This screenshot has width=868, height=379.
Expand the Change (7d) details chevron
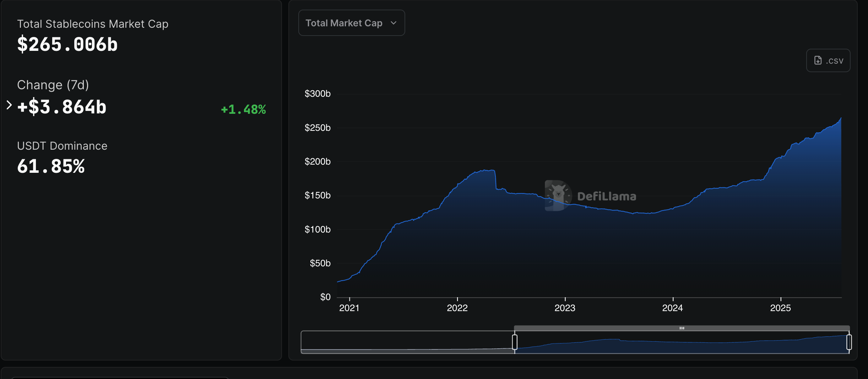tap(9, 105)
